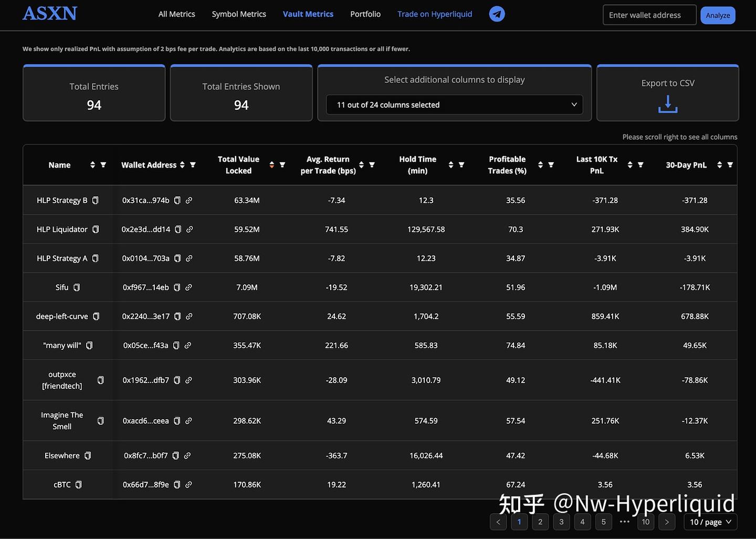Copy the HLP Strategy A name
This screenshot has height=539, width=756.
(95, 258)
